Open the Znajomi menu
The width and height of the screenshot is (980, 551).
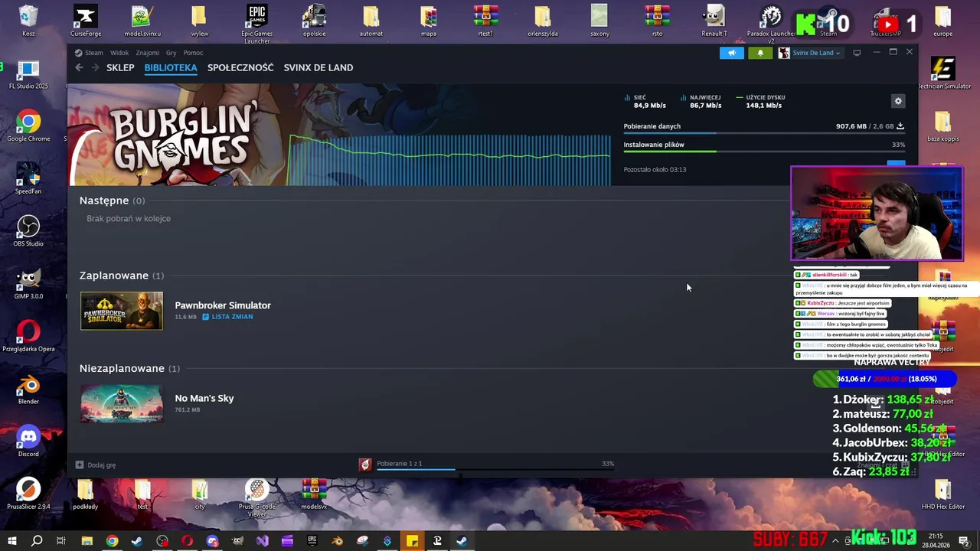[x=147, y=53]
